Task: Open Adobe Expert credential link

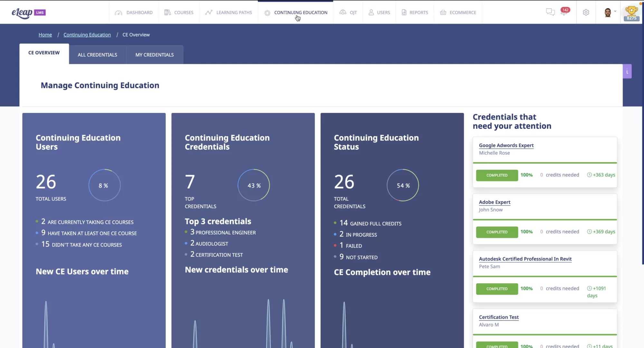Action: [x=495, y=202]
